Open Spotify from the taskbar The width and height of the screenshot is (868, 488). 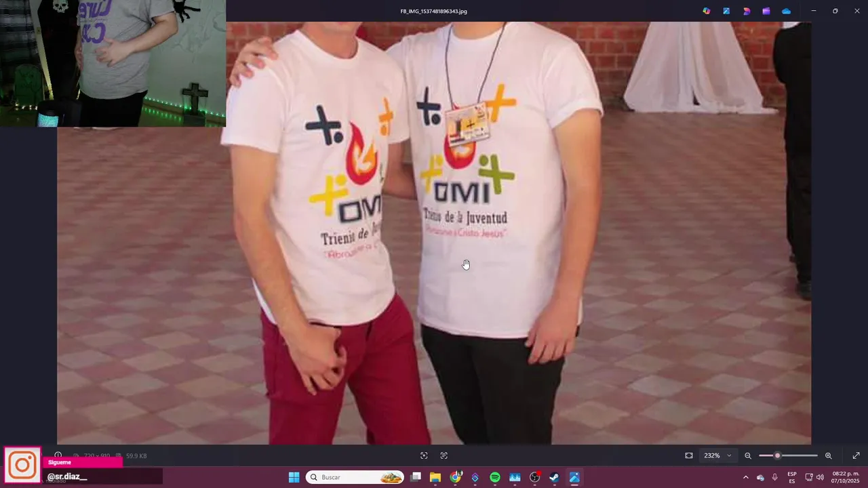pyautogui.click(x=495, y=477)
